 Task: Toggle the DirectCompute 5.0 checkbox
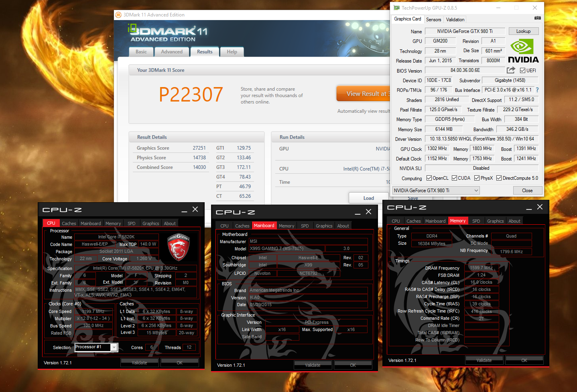click(x=499, y=178)
